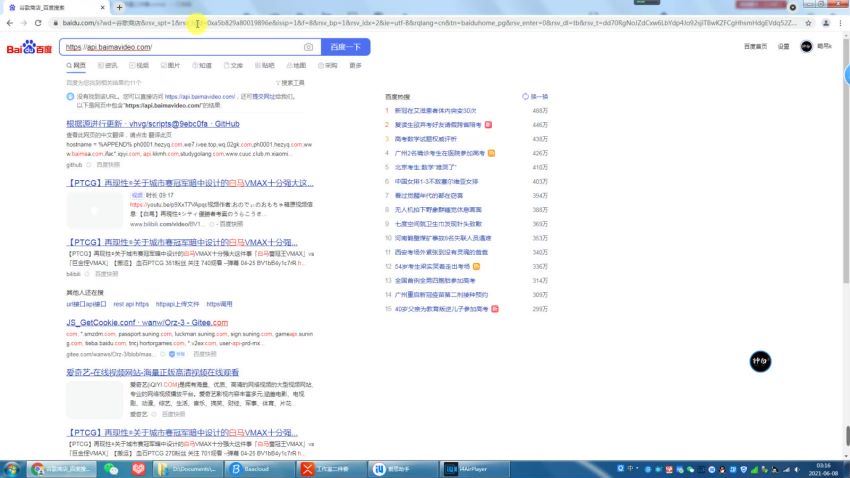Image resolution: width=850 pixels, height=478 pixels.
Task: Click inside the Baidu search input field
Action: (x=182, y=47)
